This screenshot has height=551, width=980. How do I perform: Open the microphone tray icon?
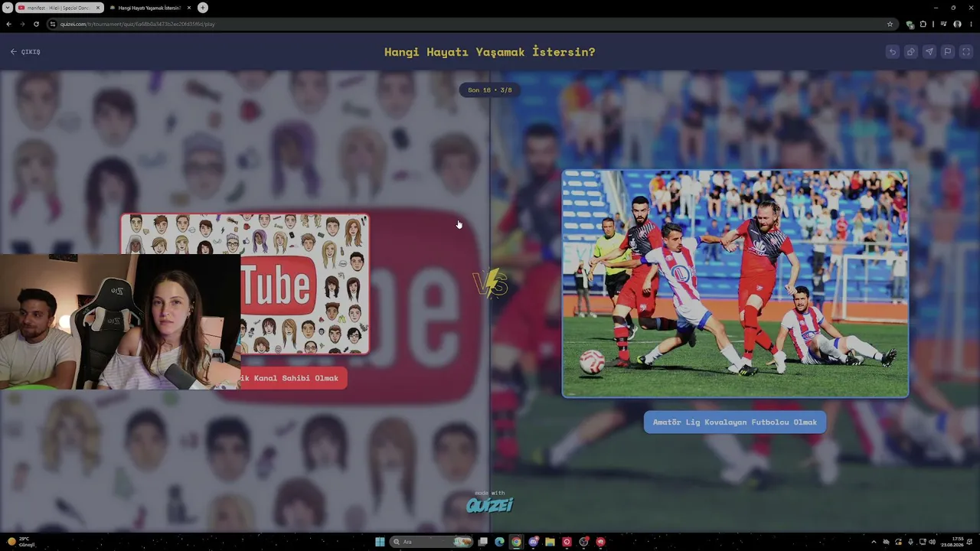(910, 542)
